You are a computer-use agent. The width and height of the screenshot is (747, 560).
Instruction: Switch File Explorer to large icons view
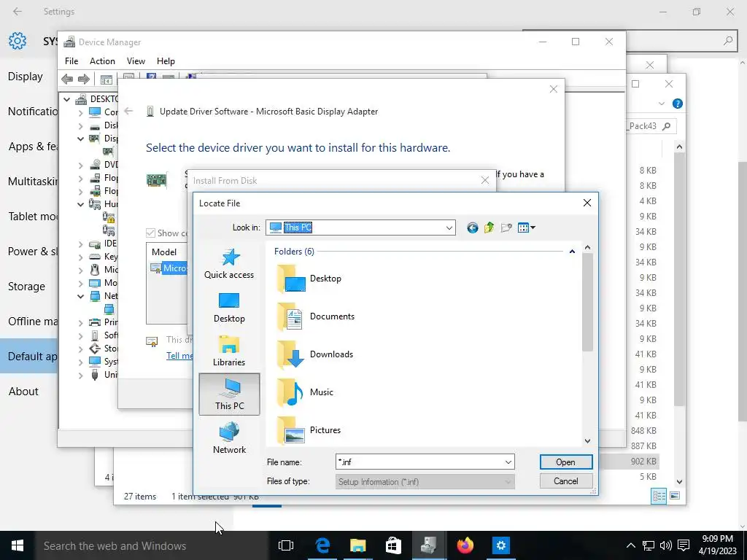[x=675, y=496]
